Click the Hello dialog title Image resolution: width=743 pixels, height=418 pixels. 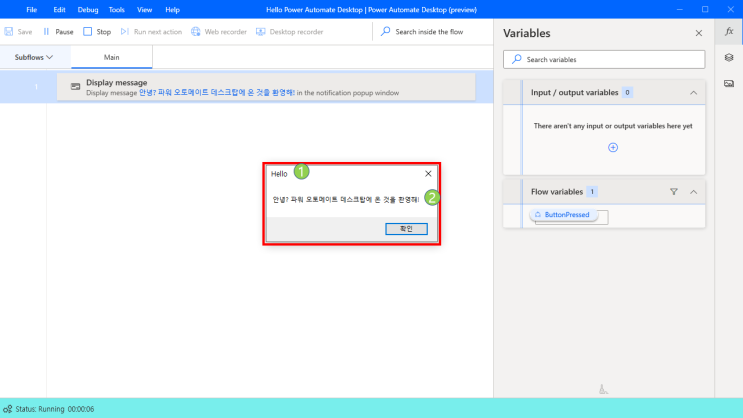279,174
